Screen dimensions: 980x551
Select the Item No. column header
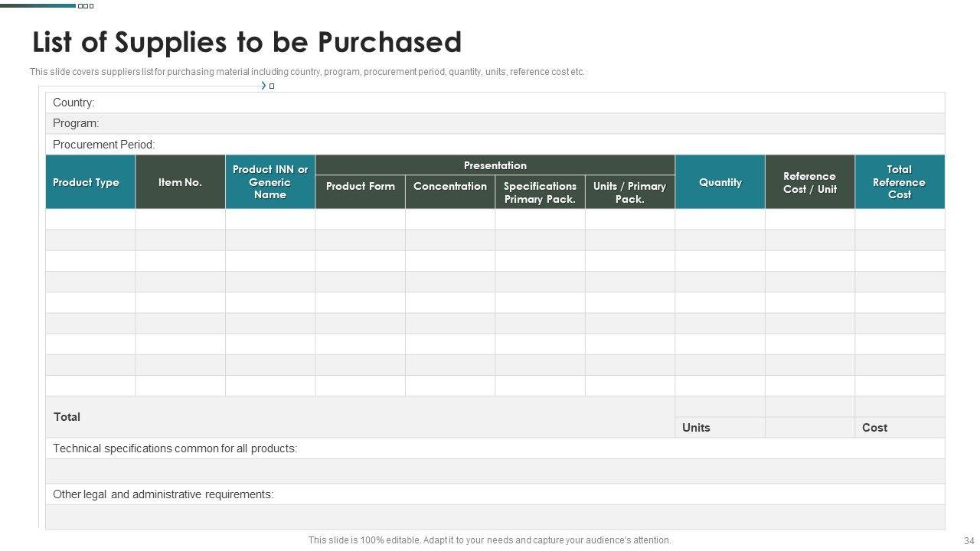(x=180, y=182)
